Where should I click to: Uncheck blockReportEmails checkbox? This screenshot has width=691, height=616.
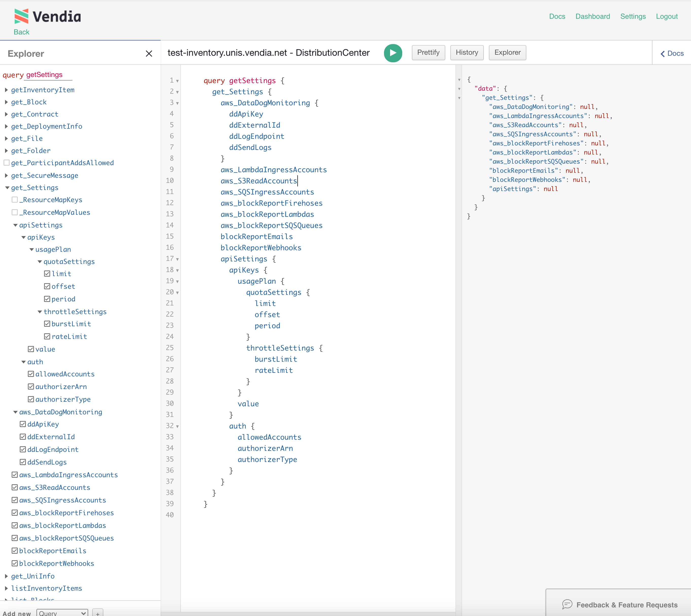pyautogui.click(x=14, y=550)
